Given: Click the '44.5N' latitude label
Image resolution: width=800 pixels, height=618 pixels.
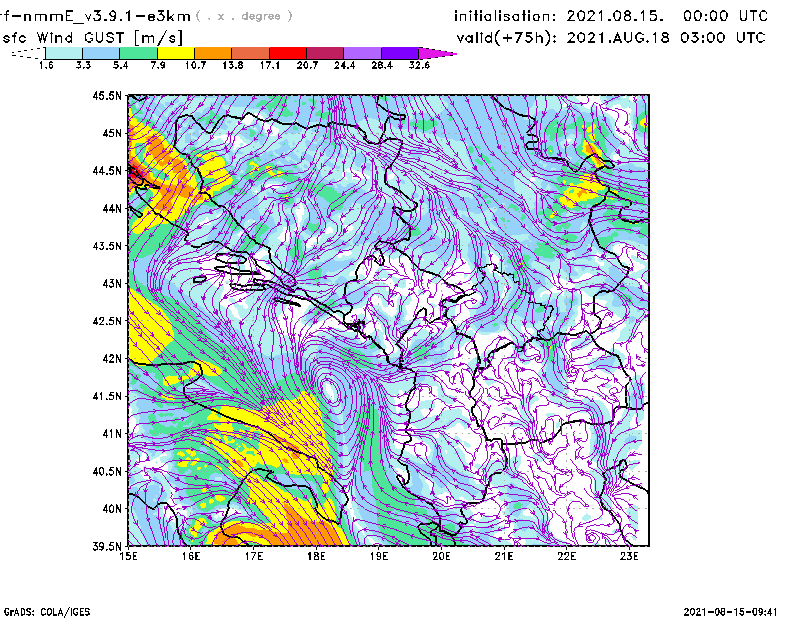Looking at the screenshot, I should pyautogui.click(x=107, y=170).
